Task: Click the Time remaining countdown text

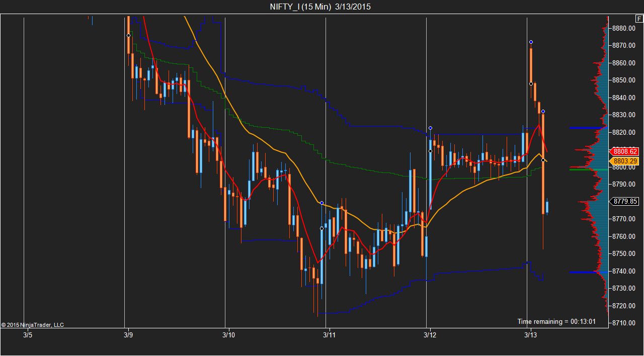Action: (556, 321)
